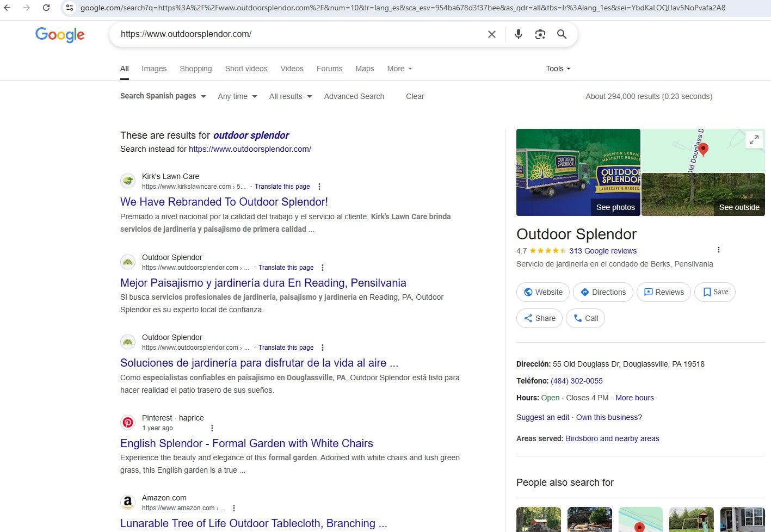Open Birdsboro and nearby areas link

click(612, 438)
